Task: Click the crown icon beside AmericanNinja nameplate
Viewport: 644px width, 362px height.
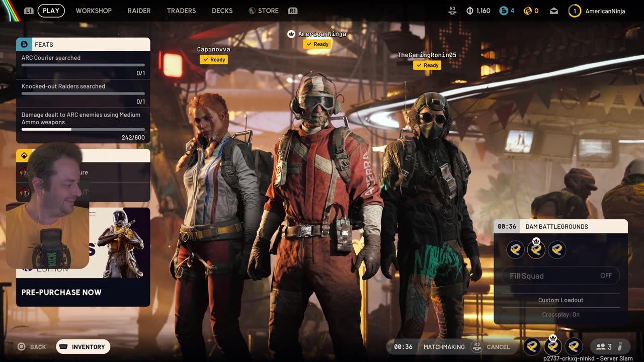Action: 291,34
